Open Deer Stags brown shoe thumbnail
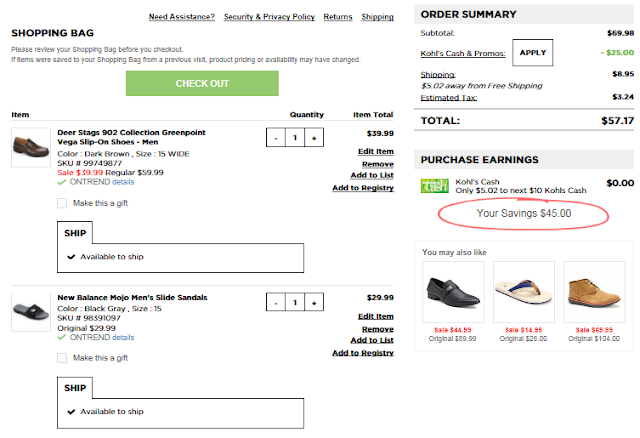Viewport: 640px width, 438px height. tap(31, 147)
